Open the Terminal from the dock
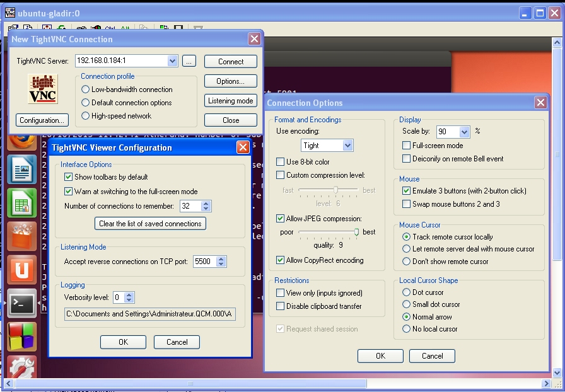Viewport: 565px width, 392px height. (22, 304)
